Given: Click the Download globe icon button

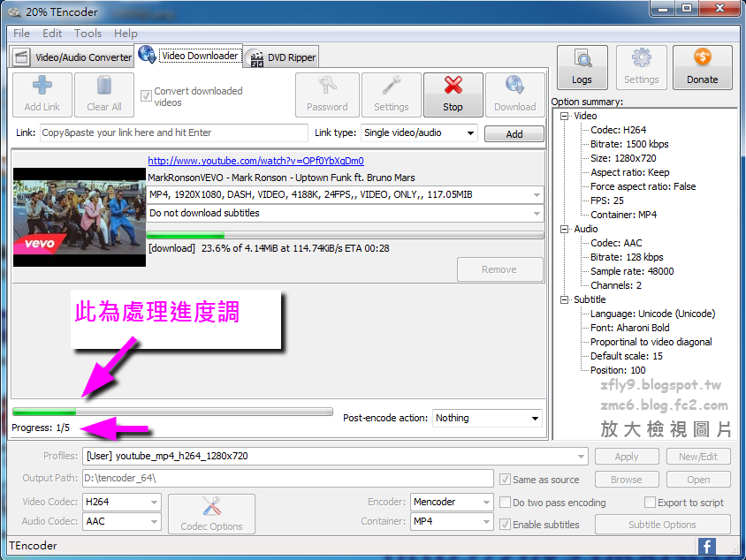Looking at the screenshot, I should tap(514, 95).
